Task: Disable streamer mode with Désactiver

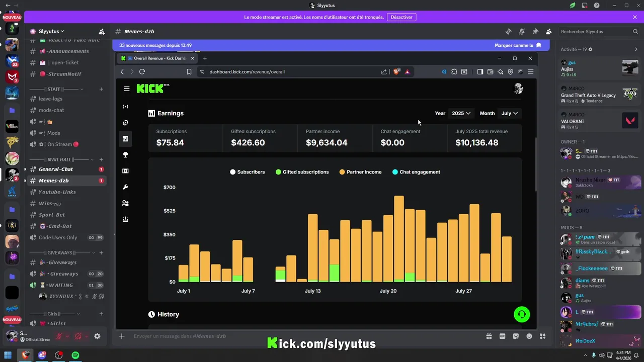Action: pos(401,17)
